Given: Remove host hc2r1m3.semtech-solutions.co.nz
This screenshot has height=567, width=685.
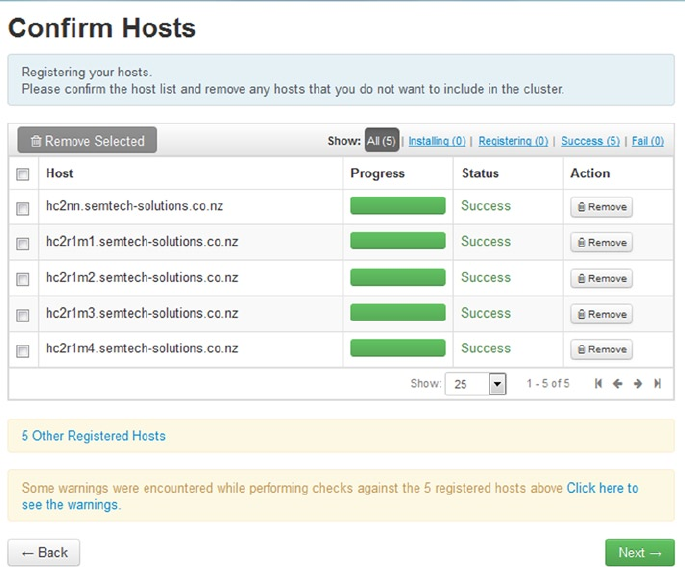Looking at the screenshot, I should click(601, 314).
